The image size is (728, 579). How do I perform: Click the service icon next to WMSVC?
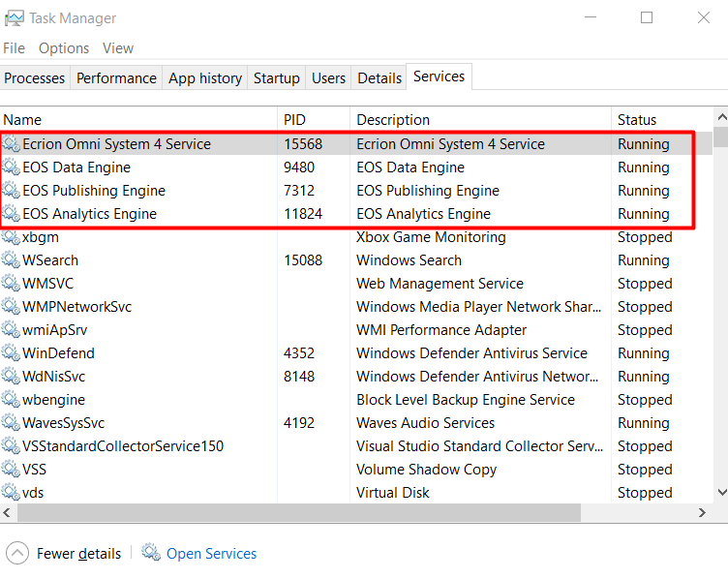point(11,283)
